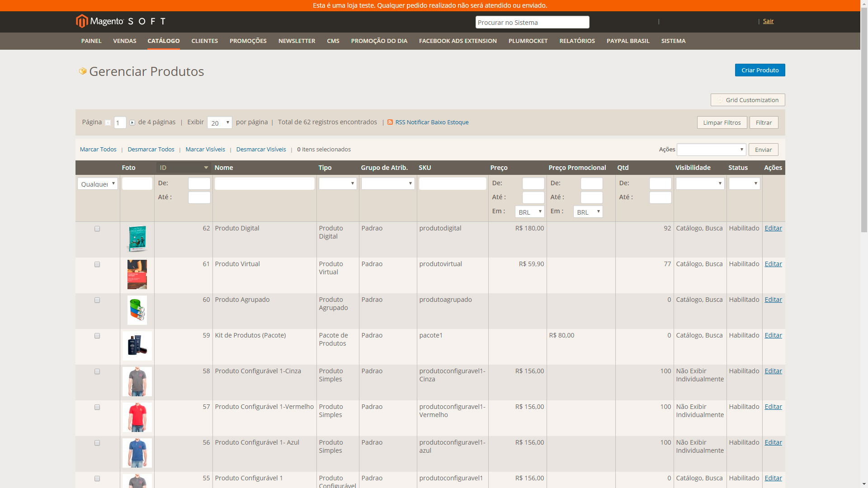868x488 pixels.
Task: Click the Filtrar button
Action: (x=764, y=122)
